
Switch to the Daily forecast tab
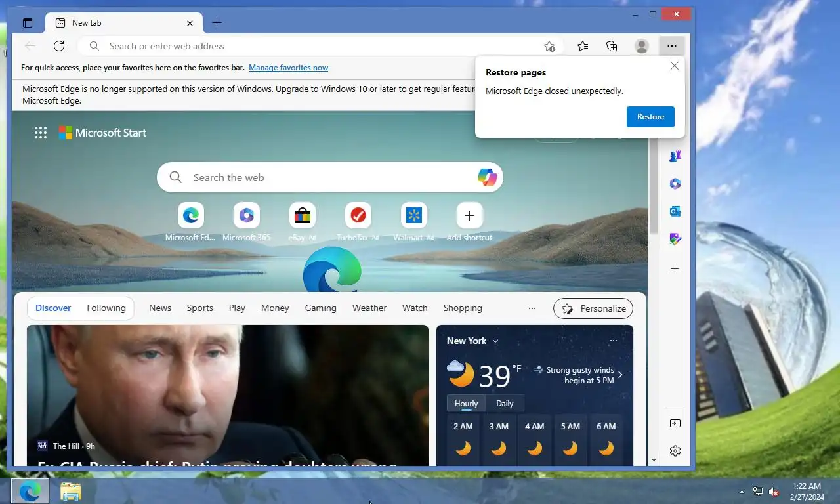(x=505, y=404)
